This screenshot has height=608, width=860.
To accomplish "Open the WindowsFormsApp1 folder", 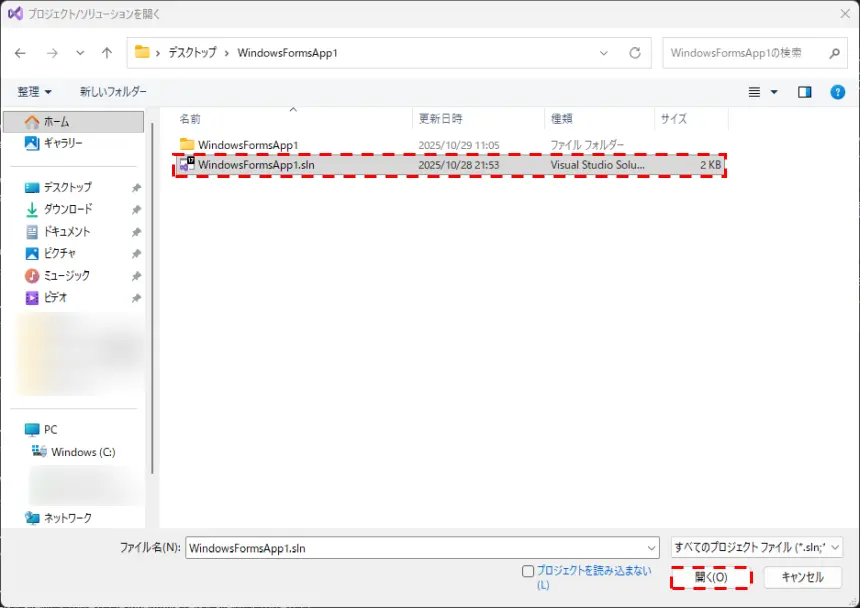I will pos(247,145).
